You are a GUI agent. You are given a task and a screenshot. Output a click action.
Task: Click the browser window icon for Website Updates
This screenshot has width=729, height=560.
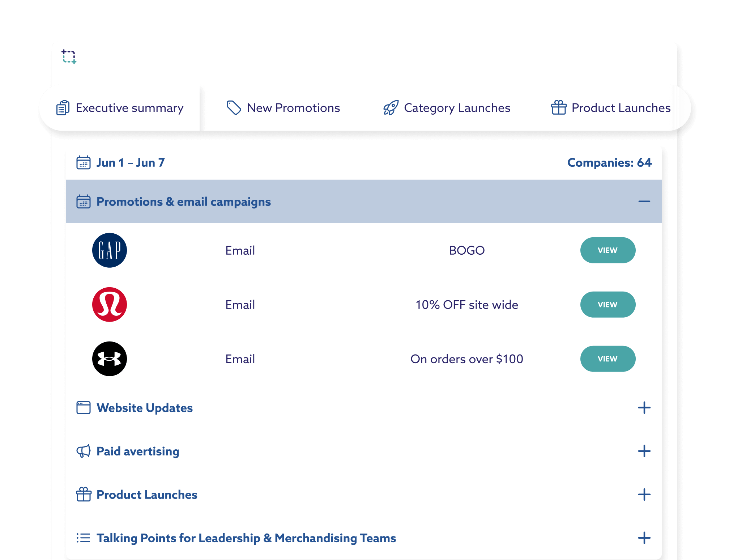pyautogui.click(x=84, y=408)
